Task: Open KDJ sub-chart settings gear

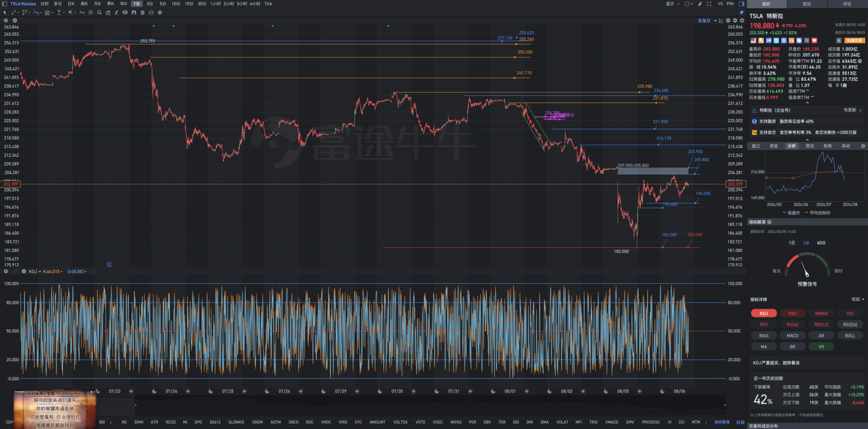Action: [x=6, y=271]
